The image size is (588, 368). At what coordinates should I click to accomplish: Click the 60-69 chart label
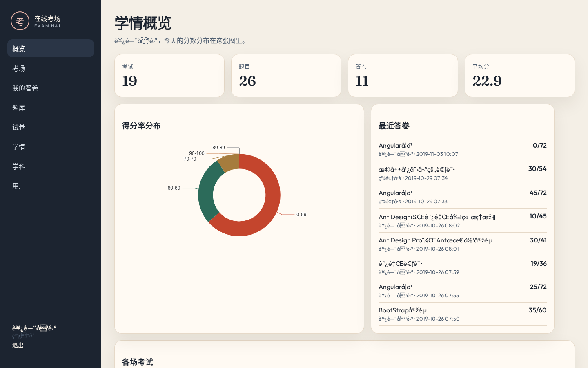[174, 188]
